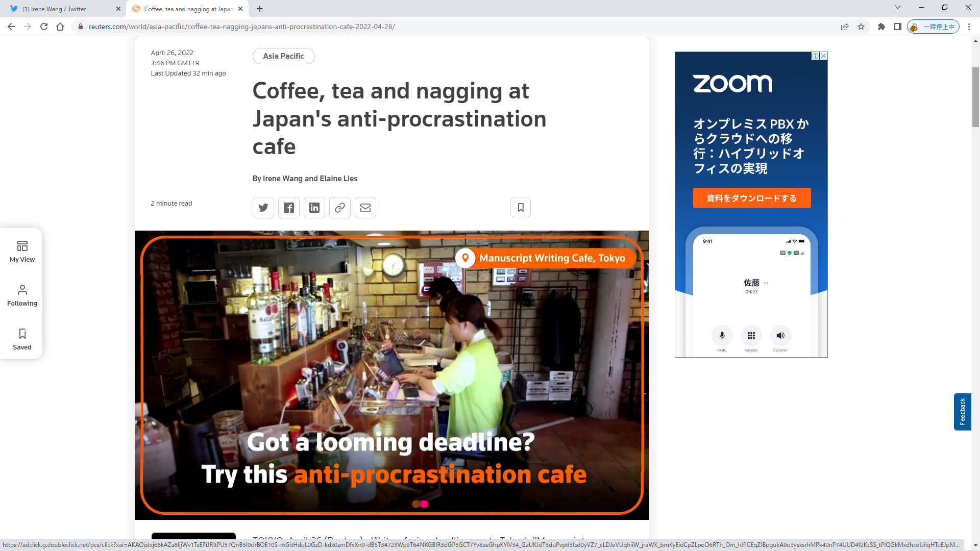The width and height of the screenshot is (980, 551).
Task: Share article via Facebook icon
Action: 289,208
